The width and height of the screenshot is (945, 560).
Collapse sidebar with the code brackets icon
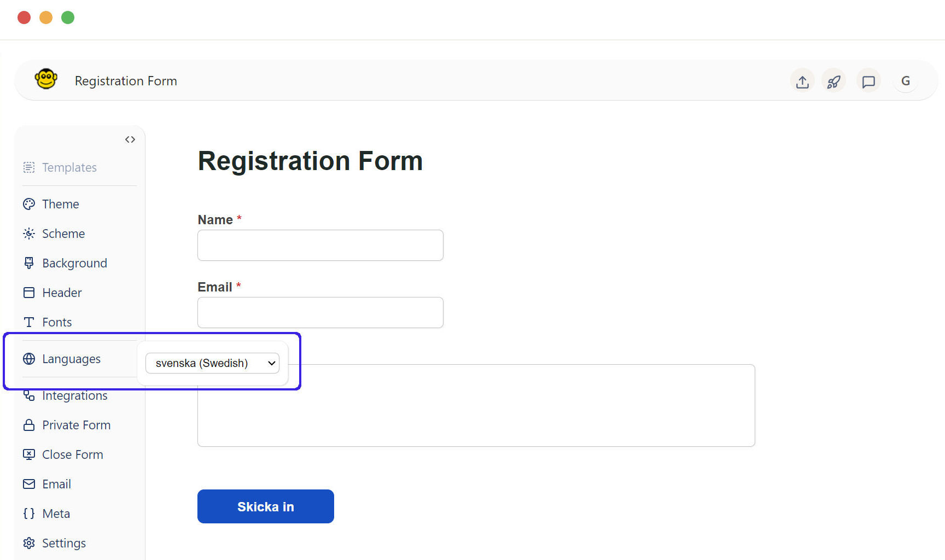(x=130, y=139)
